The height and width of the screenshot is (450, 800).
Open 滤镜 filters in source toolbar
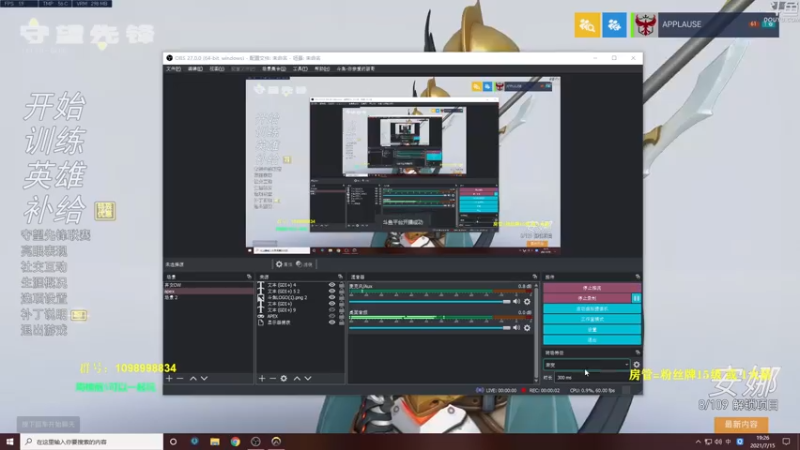pos(304,264)
